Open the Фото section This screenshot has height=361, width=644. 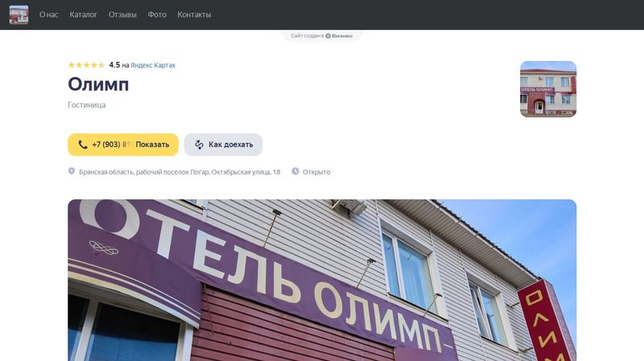coord(157,14)
